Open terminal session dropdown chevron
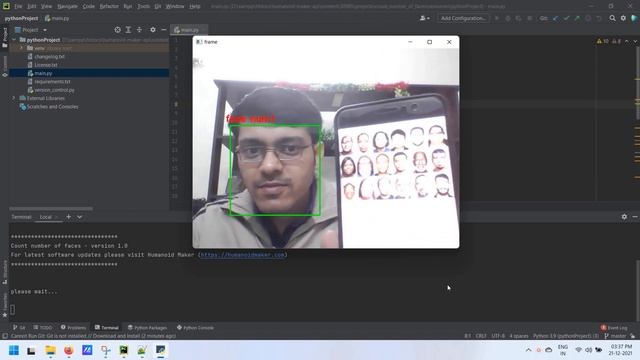 coord(79,217)
